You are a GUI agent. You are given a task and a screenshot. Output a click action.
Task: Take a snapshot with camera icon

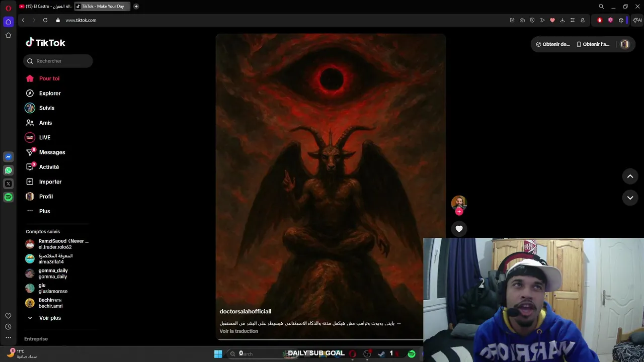(x=522, y=20)
